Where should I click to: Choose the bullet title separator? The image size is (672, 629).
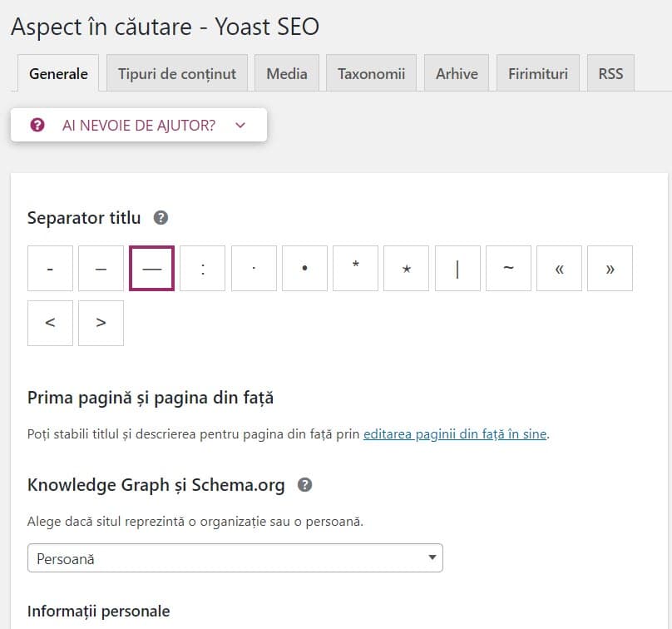[x=304, y=268]
